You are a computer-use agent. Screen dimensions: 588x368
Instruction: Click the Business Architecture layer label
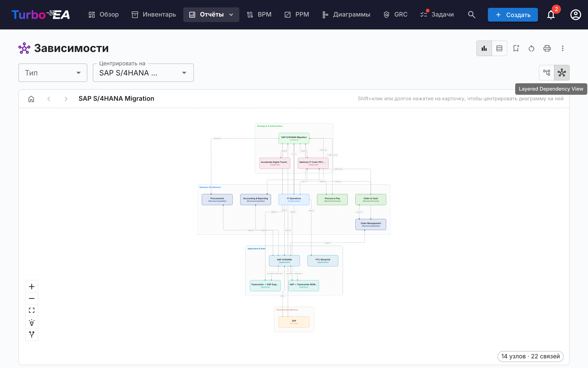pyautogui.click(x=210, y=187)
